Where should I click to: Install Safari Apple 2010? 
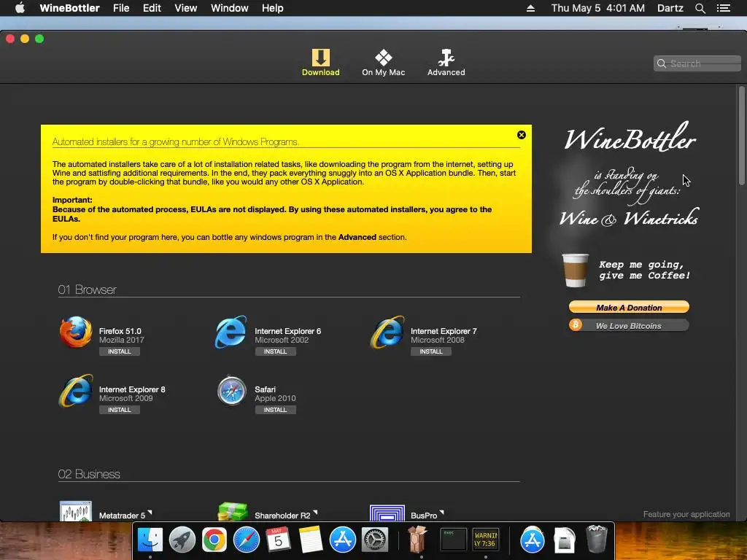[x=275, y=410]
